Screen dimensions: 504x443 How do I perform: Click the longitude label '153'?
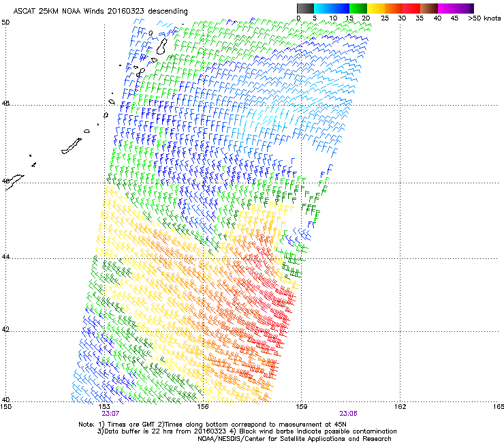pyautogui.click(x=104, y=407)
